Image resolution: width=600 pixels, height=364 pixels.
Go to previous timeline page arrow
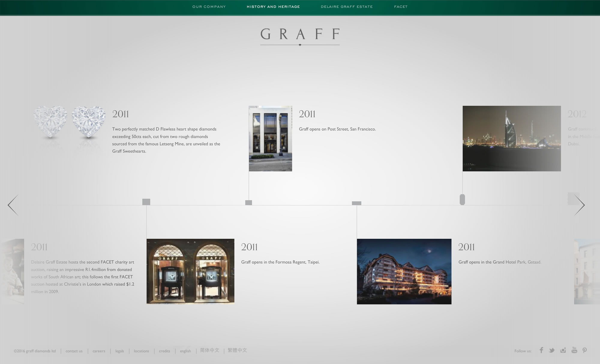pyautogui.click(x=13, y=205)
